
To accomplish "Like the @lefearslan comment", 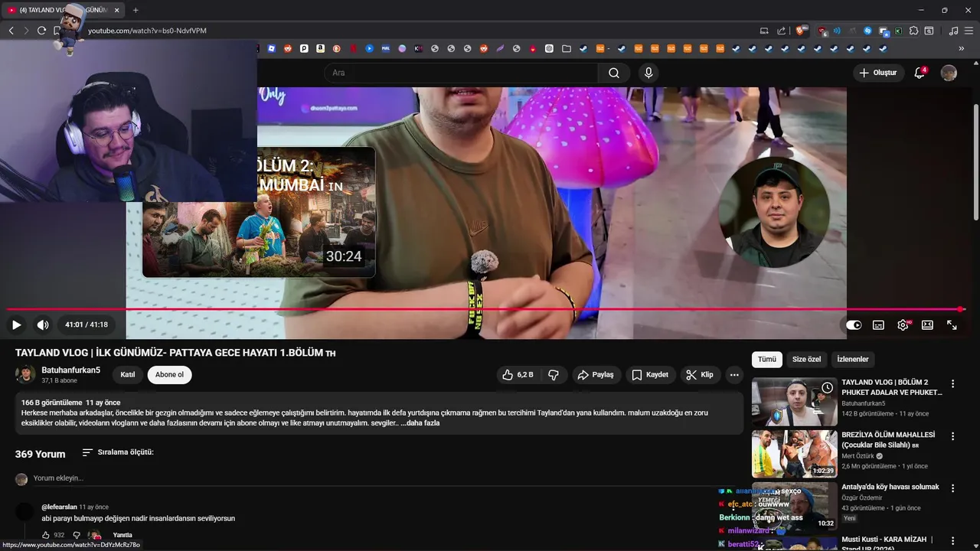I will click(46, 535).
